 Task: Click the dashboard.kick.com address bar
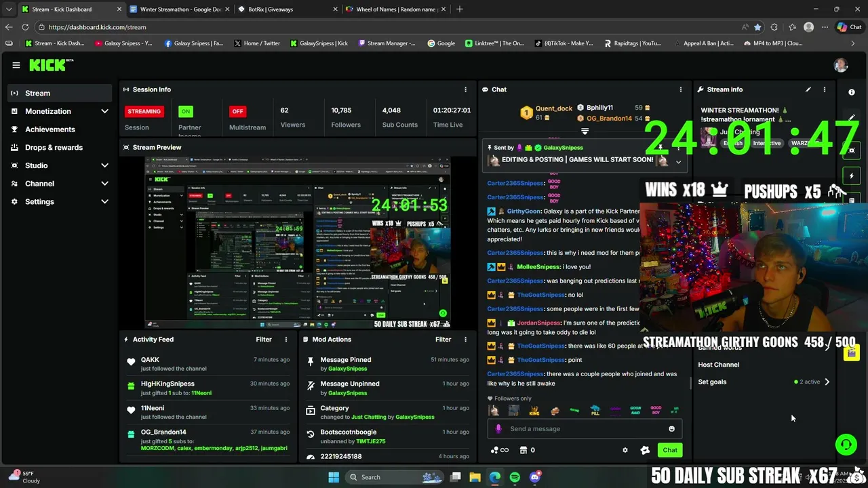[x=387, y=27]
